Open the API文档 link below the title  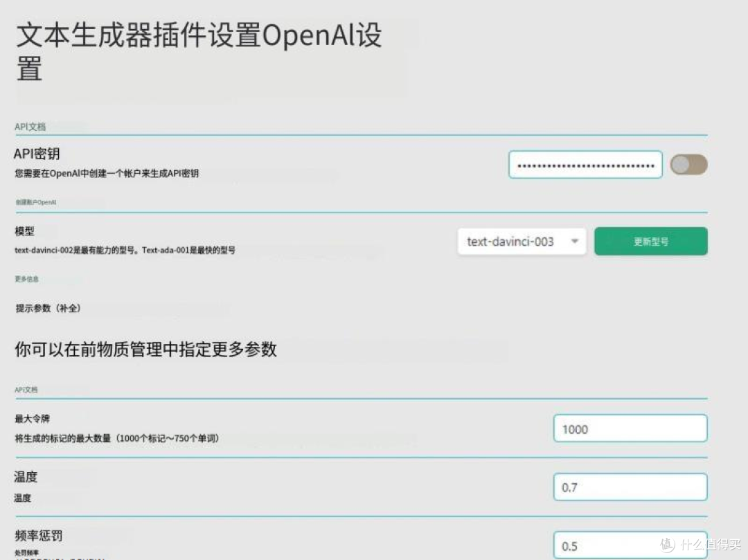click(30, 127)
